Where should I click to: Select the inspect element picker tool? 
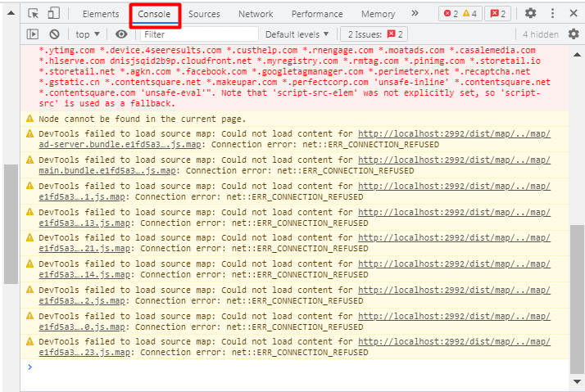tap(34, 14)
